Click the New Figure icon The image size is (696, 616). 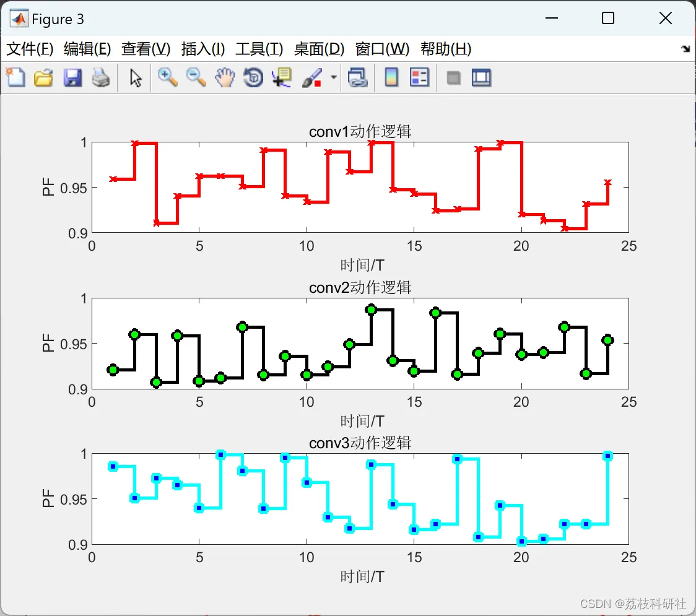coord(16,77)
